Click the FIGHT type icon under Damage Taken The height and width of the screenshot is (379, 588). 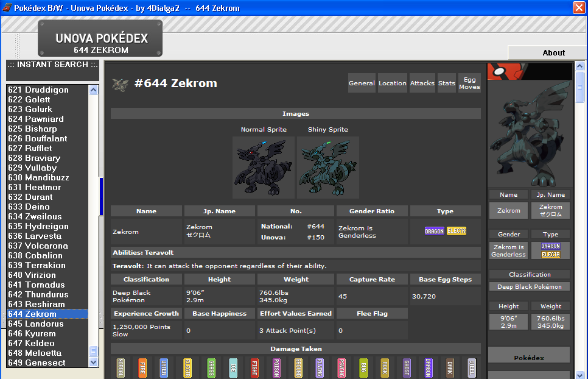[254, 367]
